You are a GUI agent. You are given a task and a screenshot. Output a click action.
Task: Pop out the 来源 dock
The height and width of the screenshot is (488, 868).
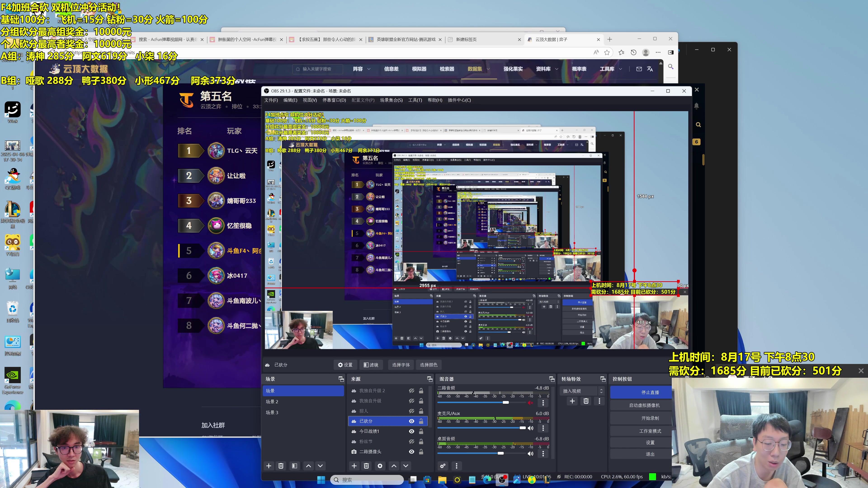click(x=430, y=379)
